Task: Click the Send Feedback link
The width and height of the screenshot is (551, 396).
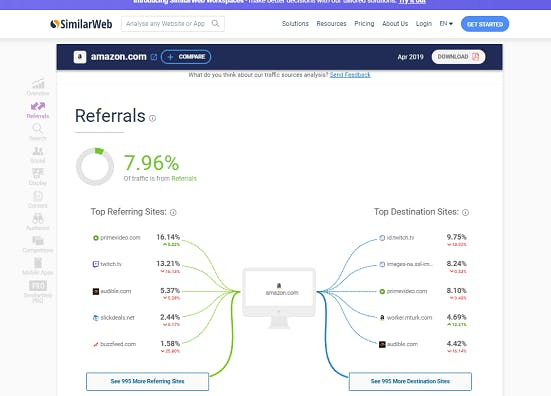Action: 350,74
